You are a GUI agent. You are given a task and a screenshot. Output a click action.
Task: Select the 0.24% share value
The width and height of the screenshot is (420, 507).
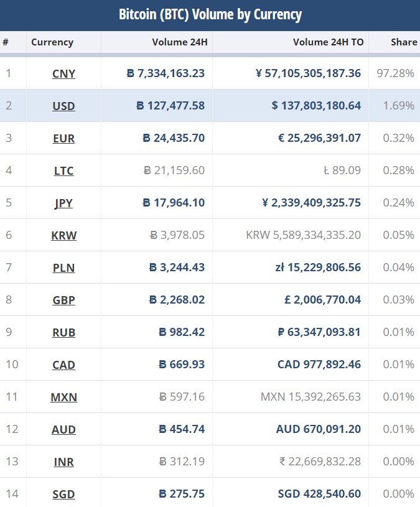(399, 203)
